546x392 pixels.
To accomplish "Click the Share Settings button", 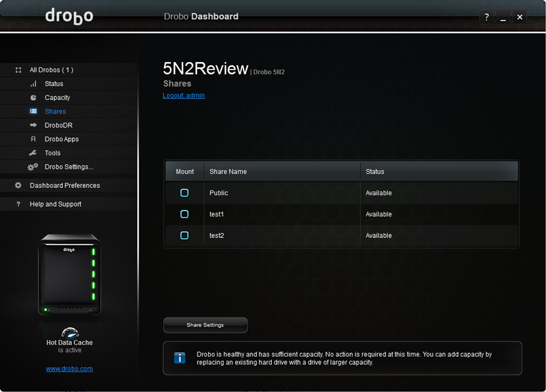I will point(206,325).
